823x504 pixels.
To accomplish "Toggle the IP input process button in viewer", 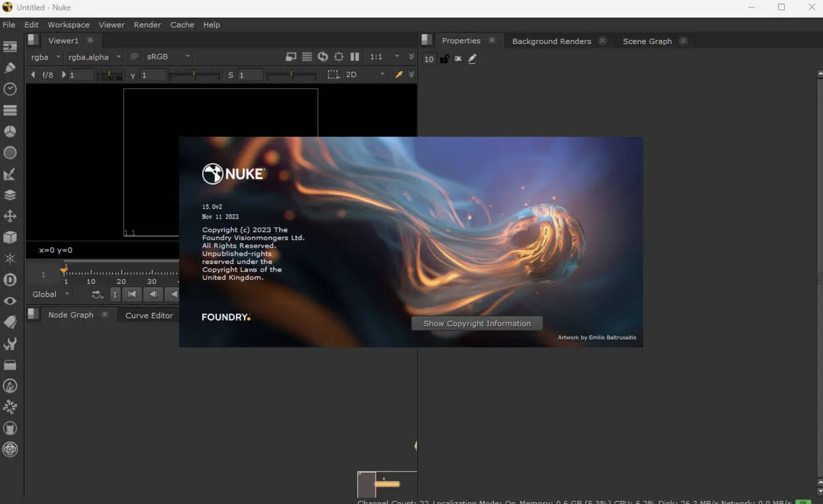I will 134,56.
